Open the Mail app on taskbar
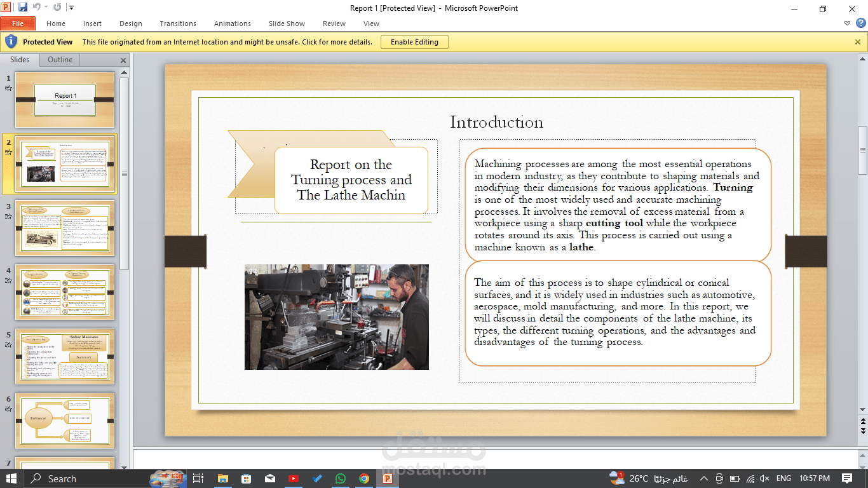Viewport: 868px width, 488px height. [x=269, y=478]
